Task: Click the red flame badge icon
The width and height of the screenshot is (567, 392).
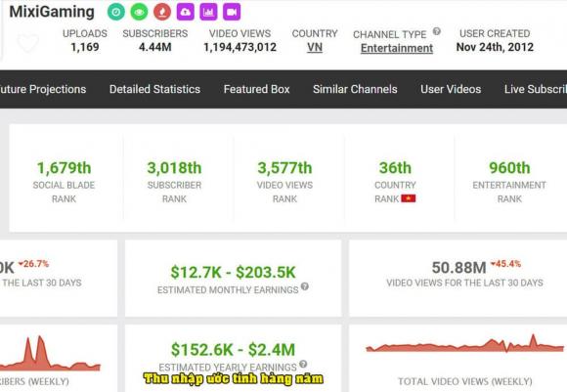Action: click(162, 12)
